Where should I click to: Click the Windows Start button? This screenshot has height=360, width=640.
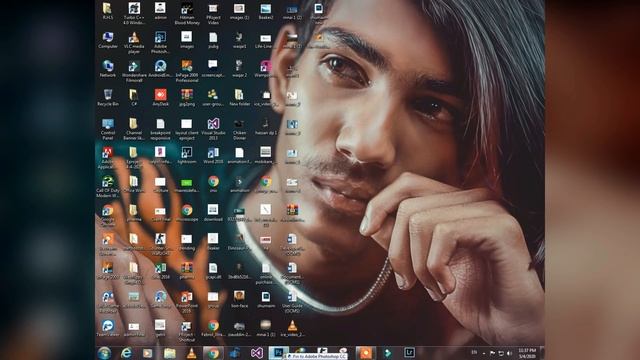pos(104,353)
